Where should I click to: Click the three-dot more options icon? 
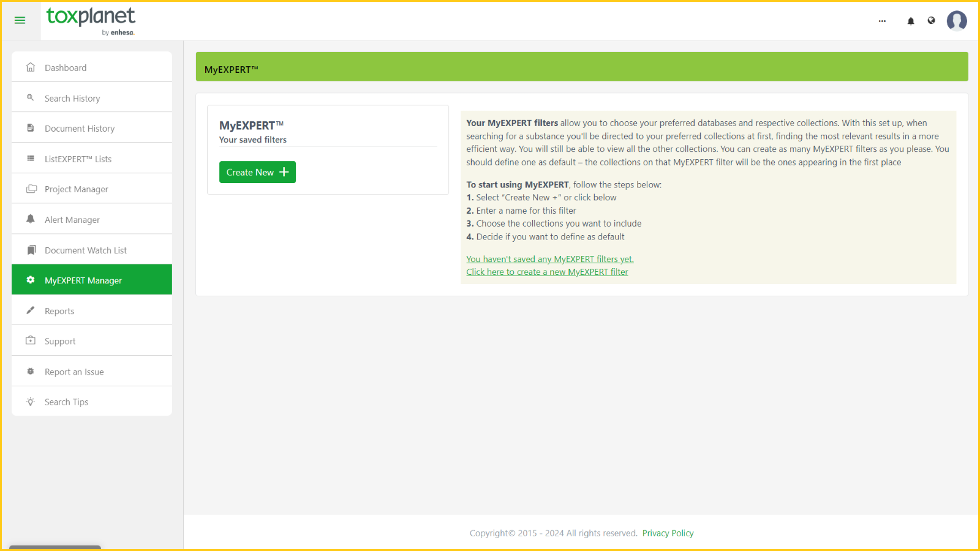pyautogui.click(x=882, y=21)
